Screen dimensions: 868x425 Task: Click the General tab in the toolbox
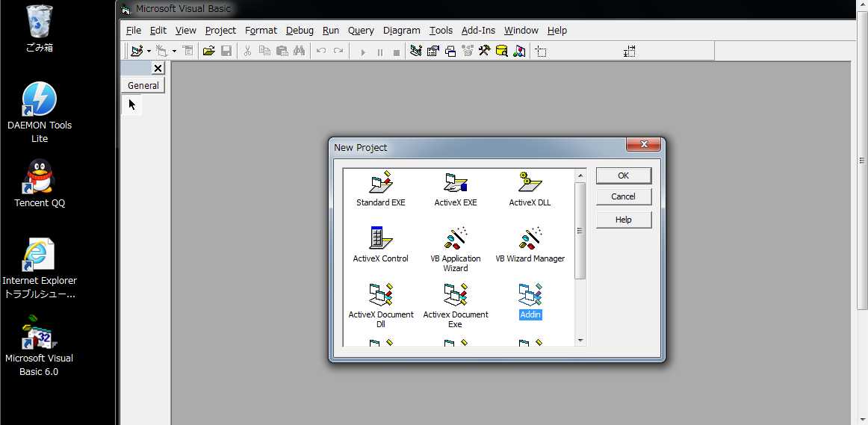[143, 85]
